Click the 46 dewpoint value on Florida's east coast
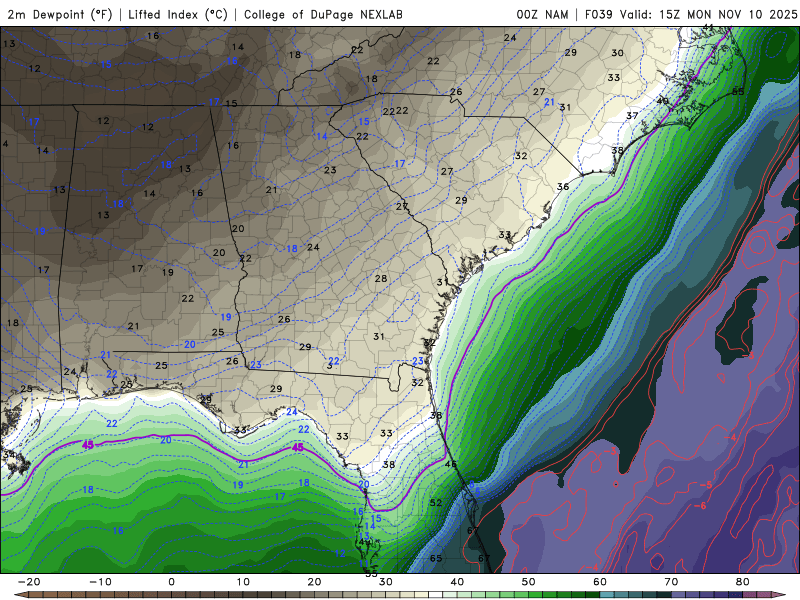The height and width of the screenshot is (600, 800). tap(451, 464)
